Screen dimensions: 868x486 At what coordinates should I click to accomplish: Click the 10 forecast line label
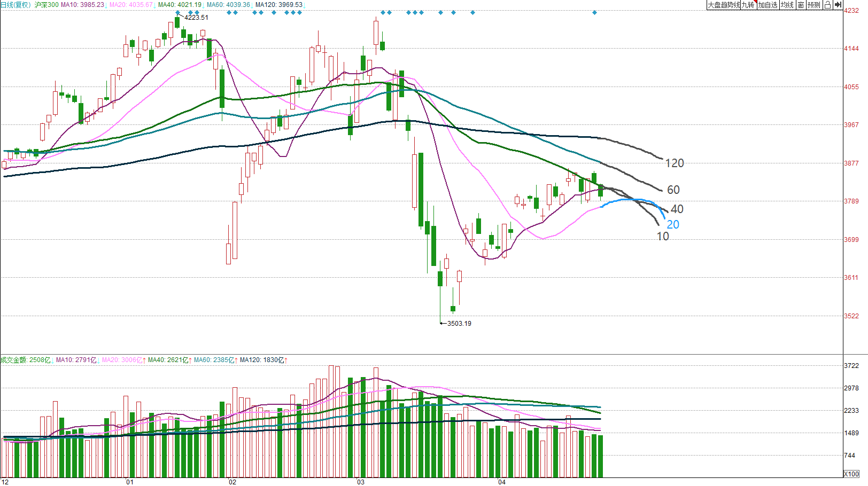pos(663,237)
